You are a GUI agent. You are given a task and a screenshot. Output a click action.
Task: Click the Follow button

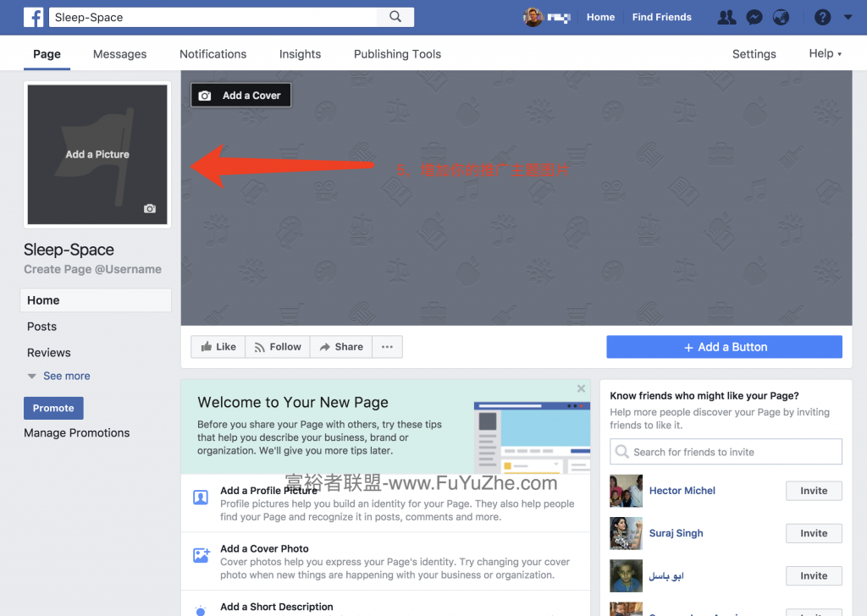pyautogui.click(x=278, y=347)
